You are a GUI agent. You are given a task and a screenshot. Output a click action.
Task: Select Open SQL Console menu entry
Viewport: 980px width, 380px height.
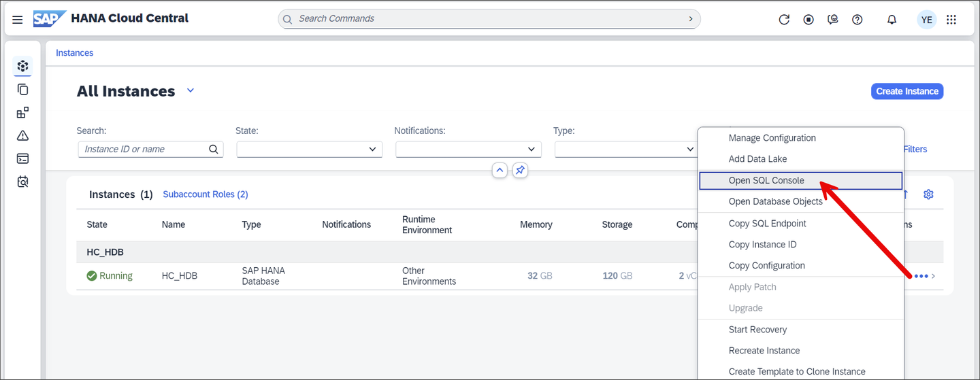point(801,180)
